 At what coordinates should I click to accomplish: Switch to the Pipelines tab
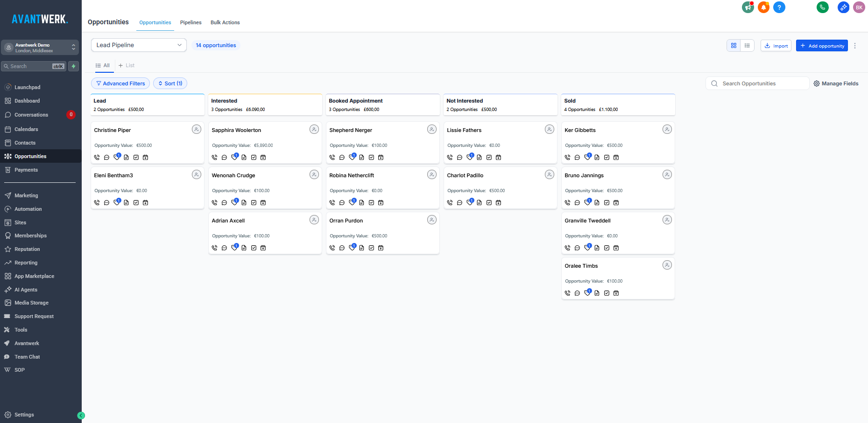(x=191, y=22)
